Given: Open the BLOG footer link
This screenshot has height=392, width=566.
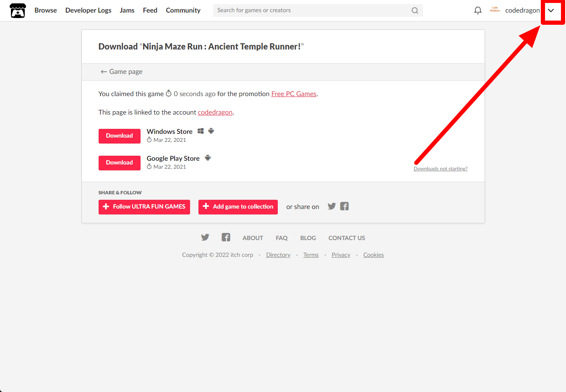Looking at the screenshot, I should [x=308, y=238].
